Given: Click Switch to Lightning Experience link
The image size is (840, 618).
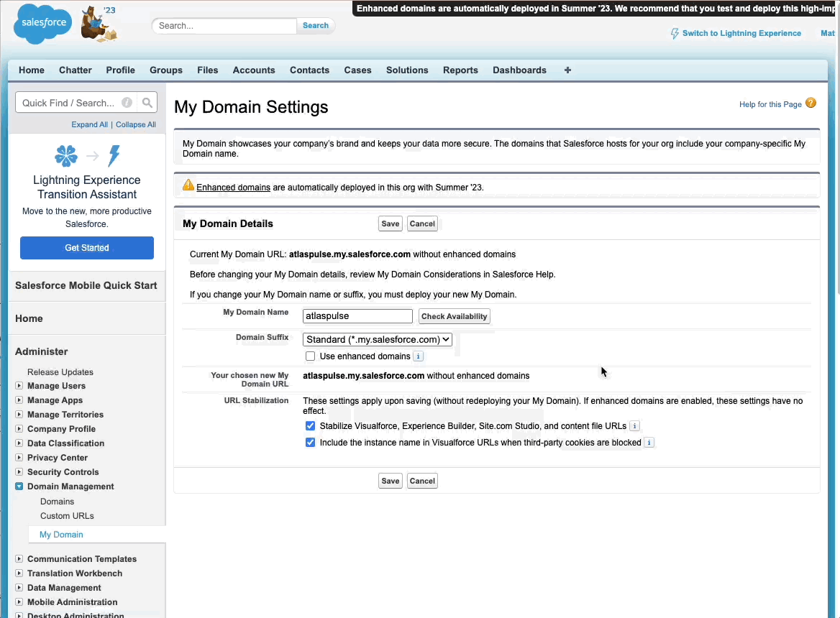Looking at the screenshot, I should (741, 33).
